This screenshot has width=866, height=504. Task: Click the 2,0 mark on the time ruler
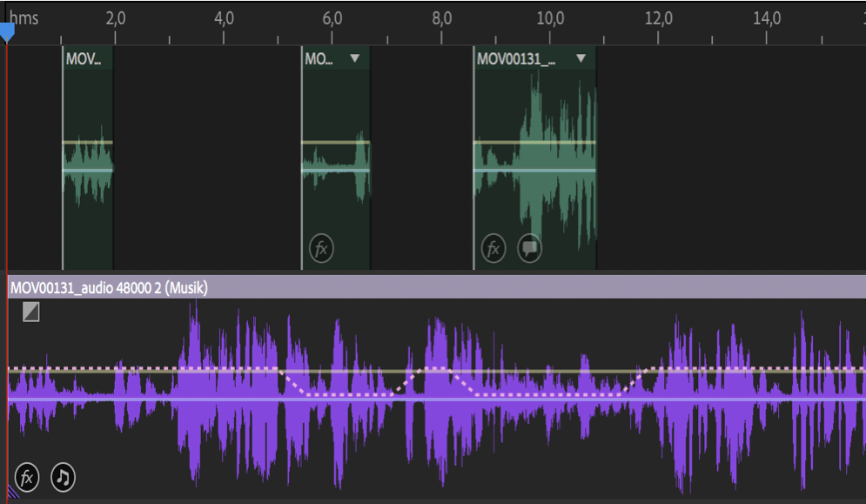point(116,18)
